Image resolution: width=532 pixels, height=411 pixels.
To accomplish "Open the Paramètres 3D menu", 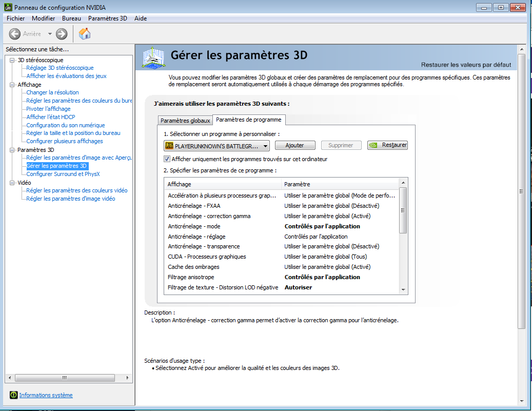I will [107, 18].
